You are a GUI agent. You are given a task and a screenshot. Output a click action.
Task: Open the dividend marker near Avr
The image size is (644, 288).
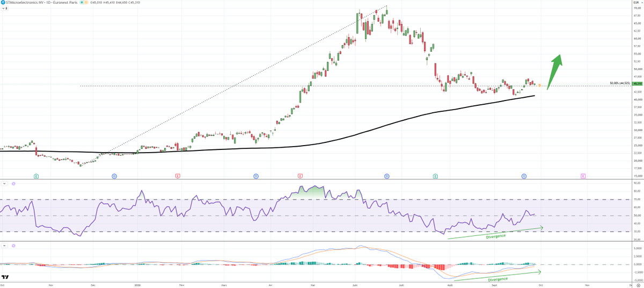256,176
